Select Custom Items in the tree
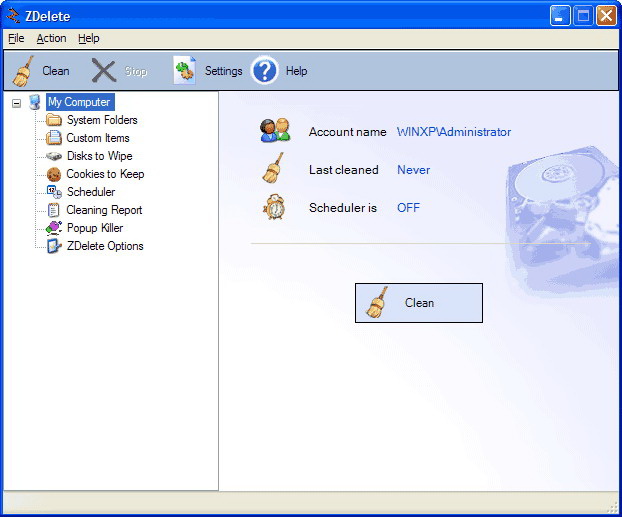622x517 pixels. [x=98, y=138]
